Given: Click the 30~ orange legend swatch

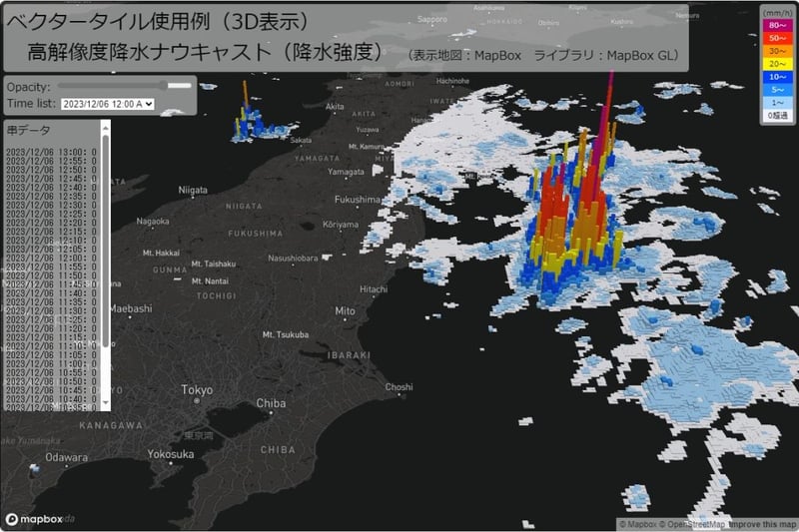Looking at the screenshot, I should 776,51.
